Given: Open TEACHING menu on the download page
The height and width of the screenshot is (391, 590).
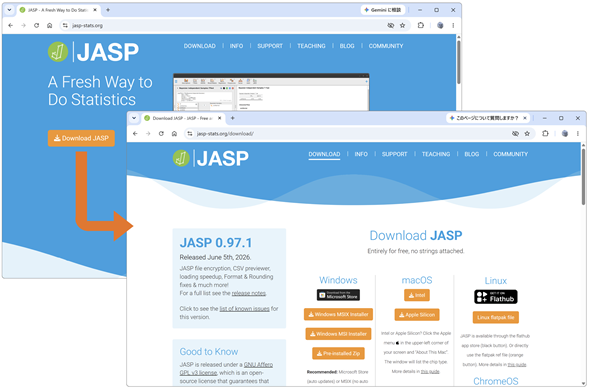Looking at the screenshot, I should pyautogui.click(x=436, y=154).
